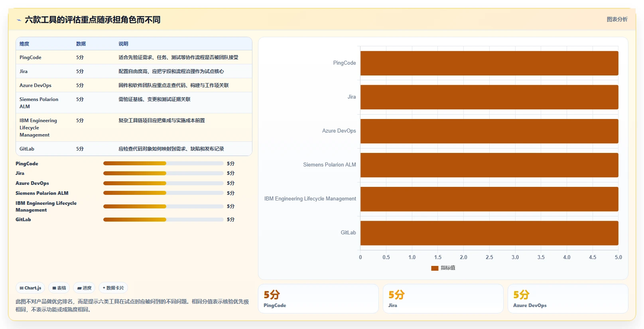Click the 5分 score in the Jira table row
644x329 pixels.
tap(80, 71)
